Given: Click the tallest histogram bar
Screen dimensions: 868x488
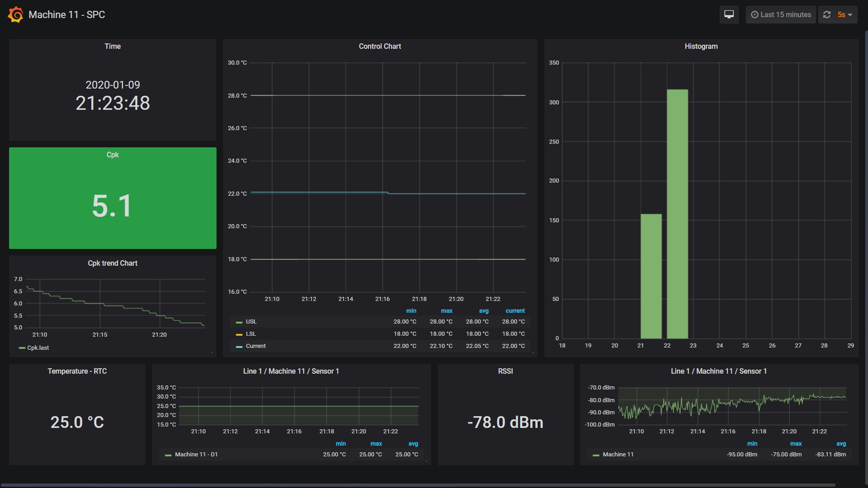Looking at the screenshot, I should tap(677, 213).
